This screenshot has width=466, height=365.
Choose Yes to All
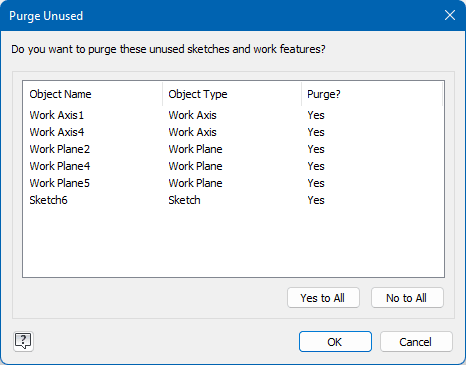point(323,298)
